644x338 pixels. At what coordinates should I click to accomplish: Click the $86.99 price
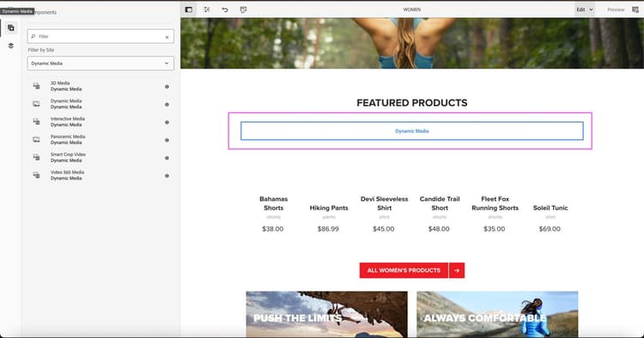pos(328,229)
